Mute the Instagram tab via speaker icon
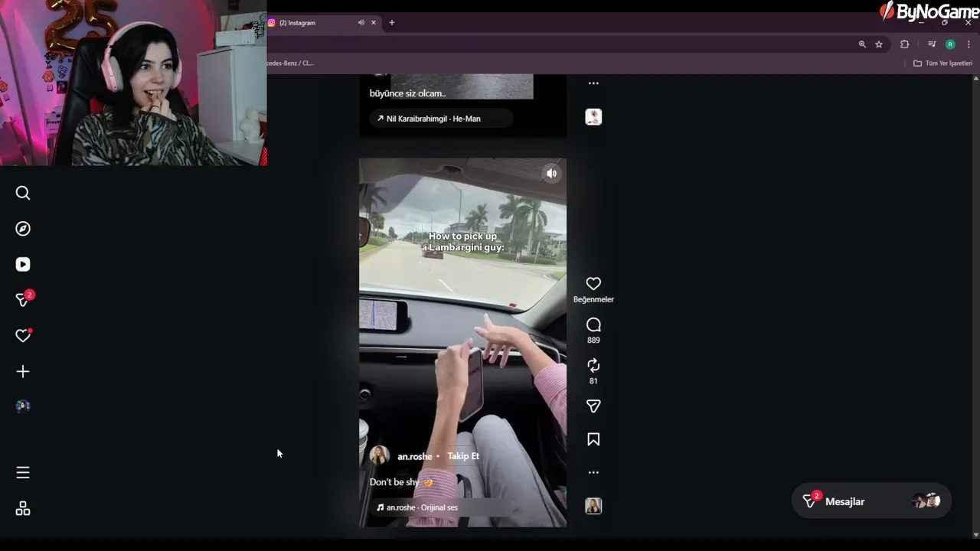The image size is (980, 551). coord(361,23)
